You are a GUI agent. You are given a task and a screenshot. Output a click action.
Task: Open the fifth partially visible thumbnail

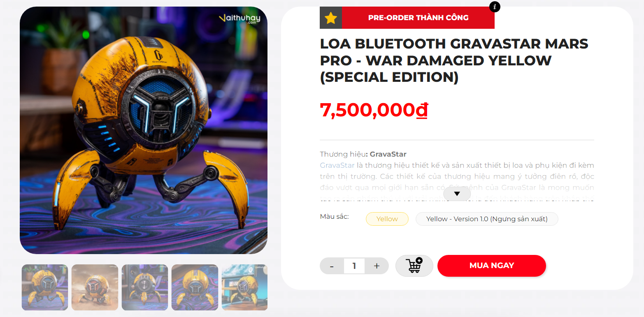pyautogui.click(x=244, y=287)
